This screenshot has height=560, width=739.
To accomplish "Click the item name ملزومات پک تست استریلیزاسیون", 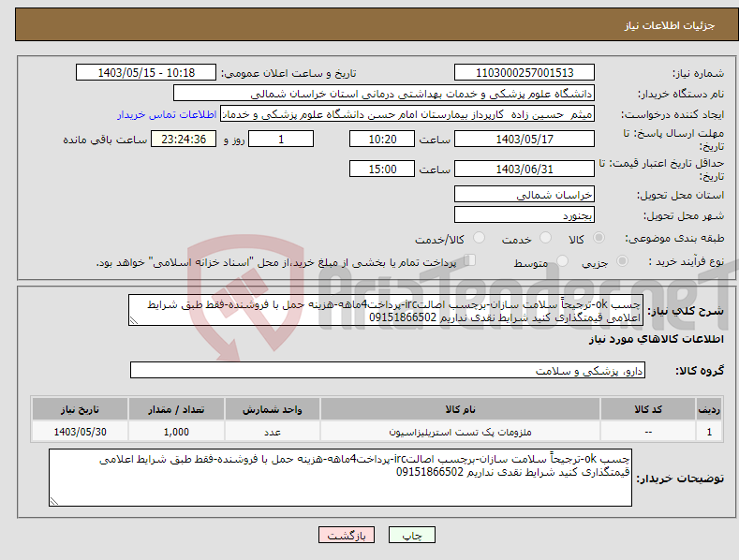I will click(x=460, y=432).
